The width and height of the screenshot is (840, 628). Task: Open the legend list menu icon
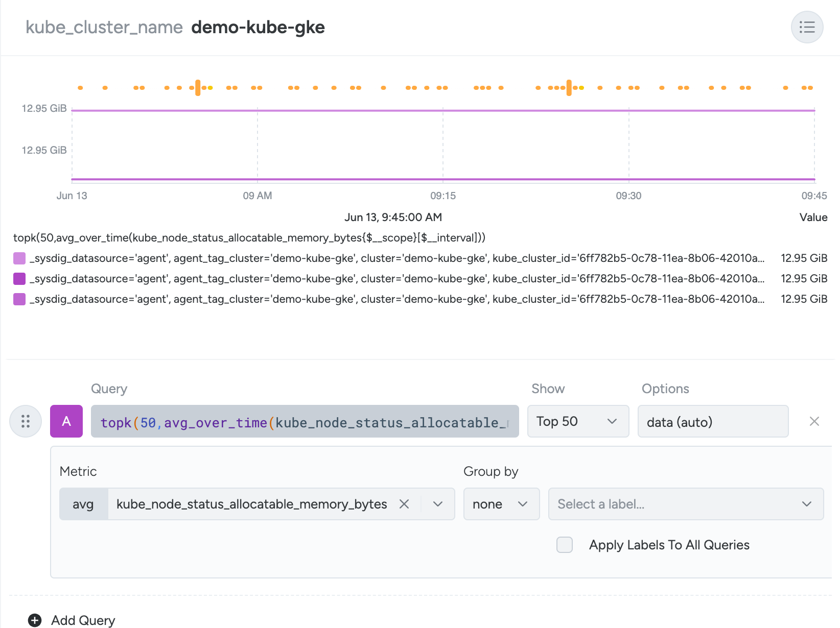point(807,27)
